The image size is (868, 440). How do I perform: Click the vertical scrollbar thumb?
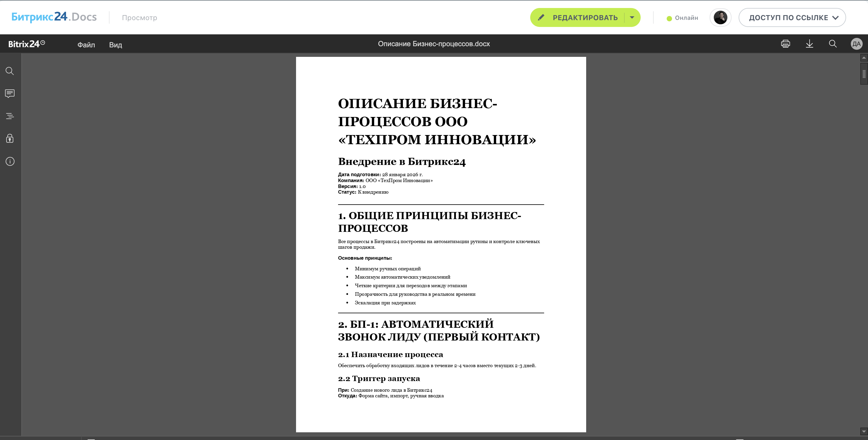(864, 73)
